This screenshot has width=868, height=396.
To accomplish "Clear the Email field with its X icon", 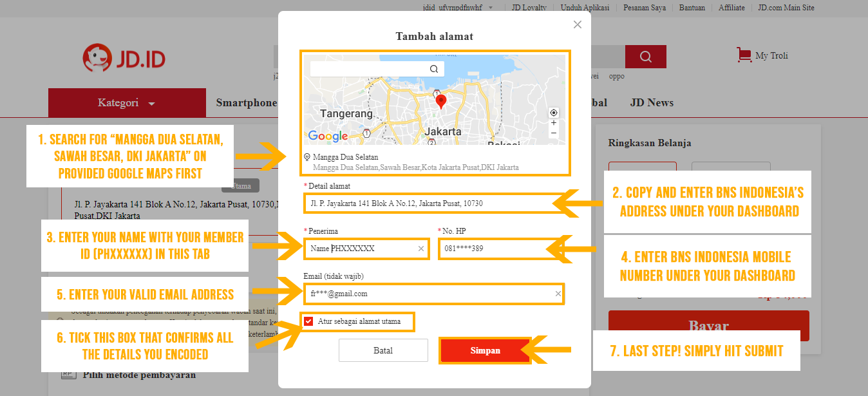I will [558, 294].
